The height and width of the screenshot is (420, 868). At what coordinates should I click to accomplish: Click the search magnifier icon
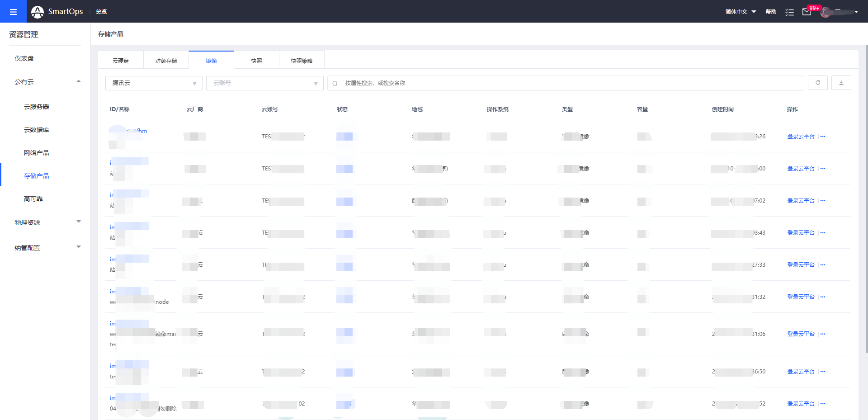pyautogui.click(x=335, y=83)
